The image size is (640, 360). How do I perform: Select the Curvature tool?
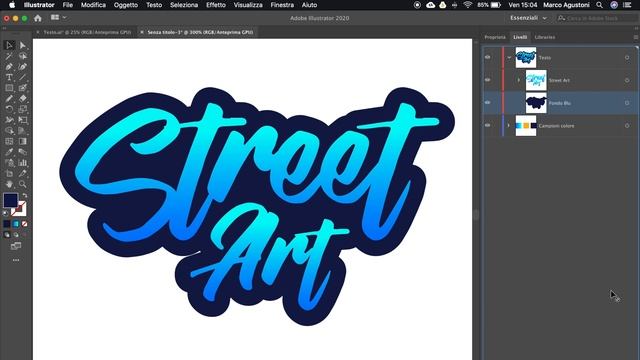click(22, 67)
